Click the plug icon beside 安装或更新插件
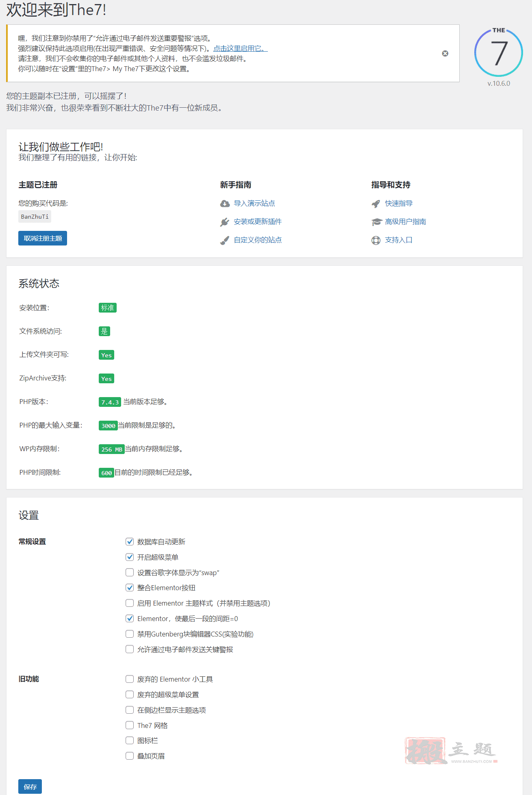Image resolution: width=532 pixels, height=795 pixels. click(x=225, y=222)
